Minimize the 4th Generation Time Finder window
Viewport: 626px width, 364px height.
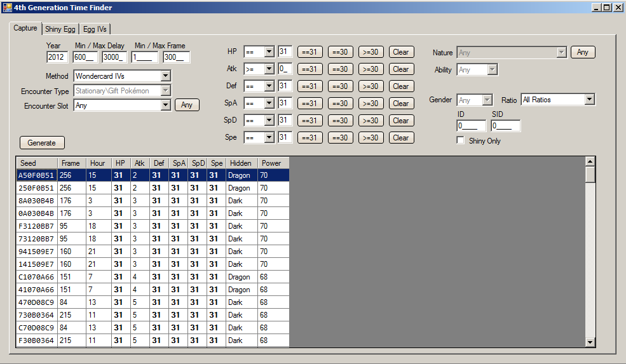(597, 7)
